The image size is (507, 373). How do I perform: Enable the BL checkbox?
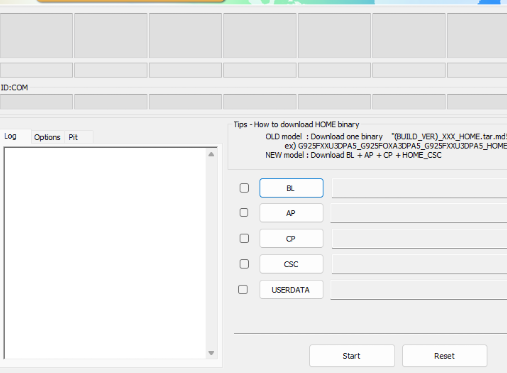click(244, 188)
